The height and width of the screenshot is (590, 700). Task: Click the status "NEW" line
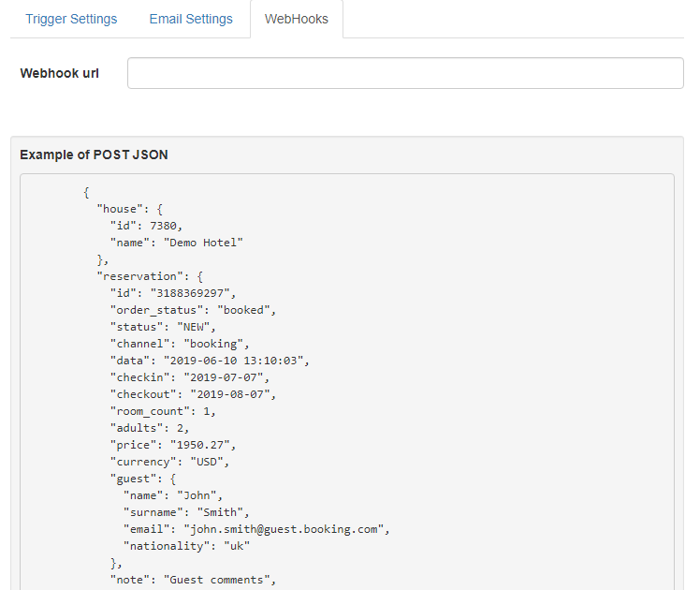[x=163, y=327]
